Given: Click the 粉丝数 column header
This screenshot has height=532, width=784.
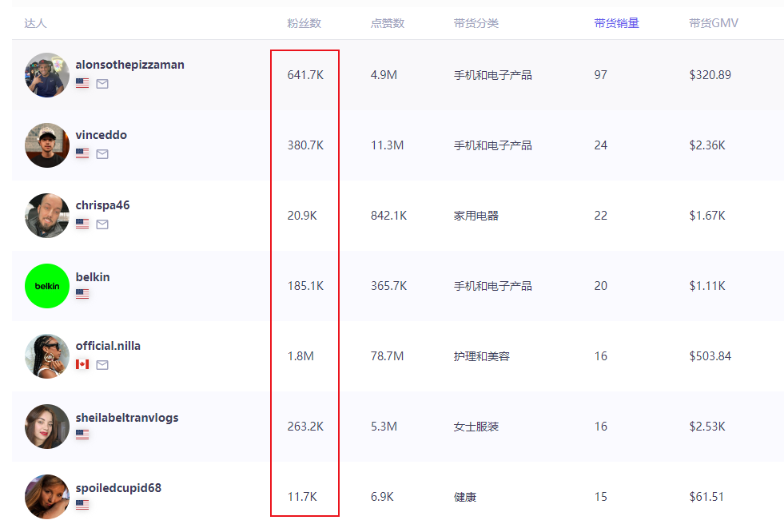Looking at the screenshot, I should 304,23.
